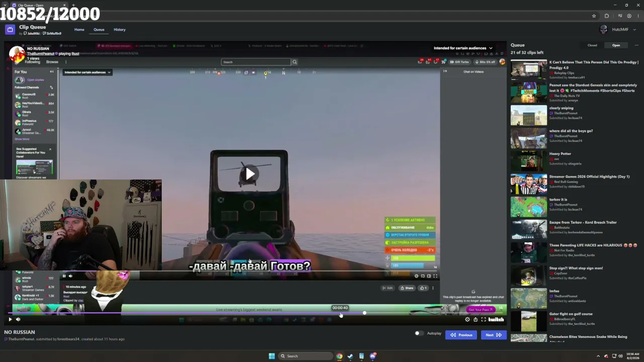
Task: Open the inner video settings gear
Action: coord(416,276)
